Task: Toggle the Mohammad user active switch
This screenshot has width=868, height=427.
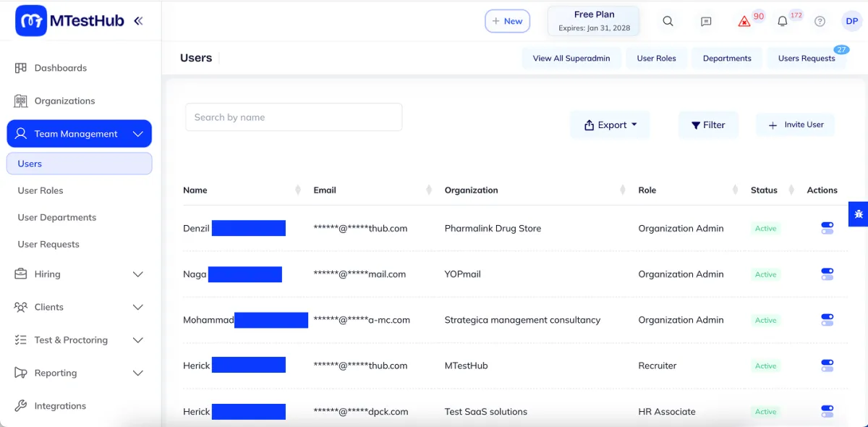Action: (x=827, y=320)
